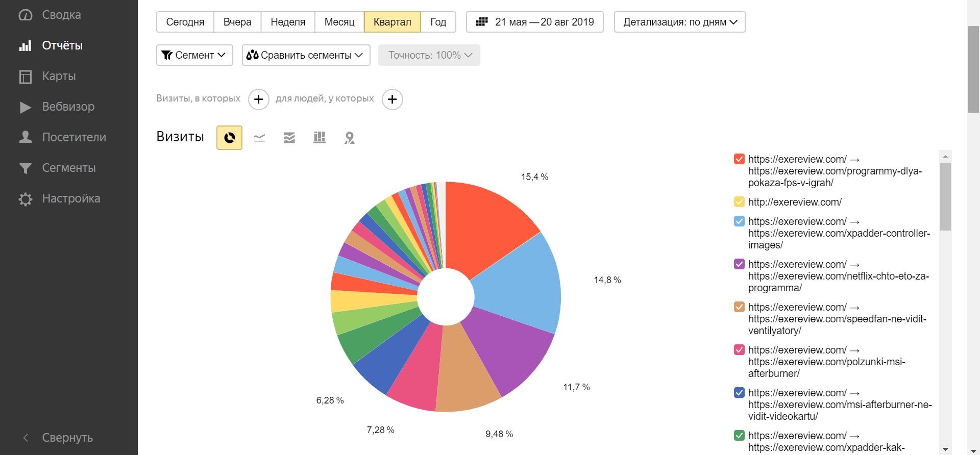Open Сегменты in the sidebar
The height and width of the screenshot is (455, 980).
(69, 168)
